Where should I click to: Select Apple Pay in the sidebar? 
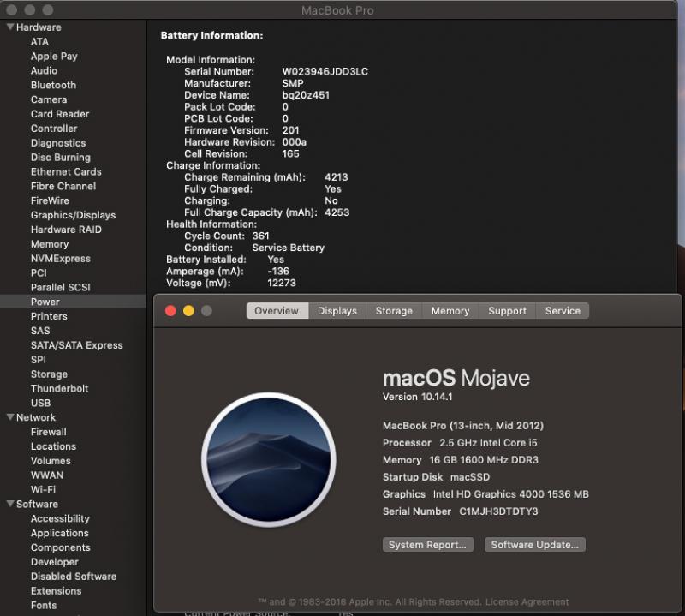(x=54, y=56)
